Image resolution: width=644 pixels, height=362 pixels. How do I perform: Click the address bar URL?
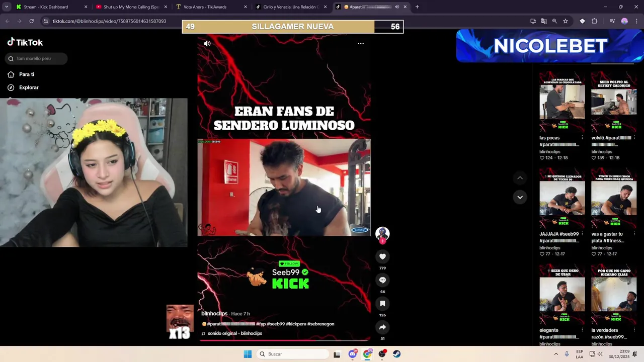coord(109,21)
